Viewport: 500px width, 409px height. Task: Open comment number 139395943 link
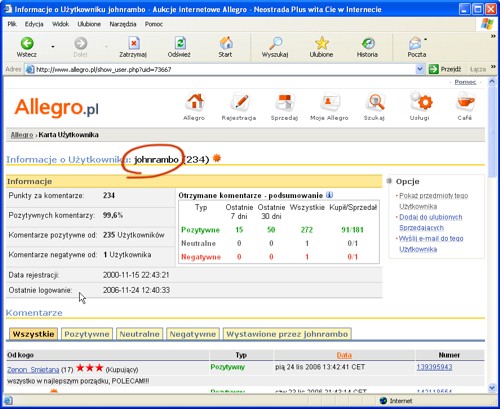pos(434,367)
